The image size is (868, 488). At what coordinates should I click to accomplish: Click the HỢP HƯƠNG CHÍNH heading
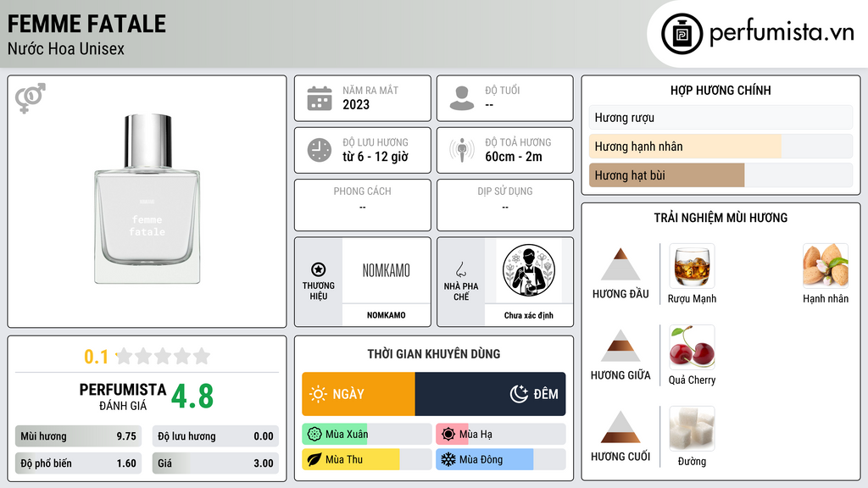(721, 90)
